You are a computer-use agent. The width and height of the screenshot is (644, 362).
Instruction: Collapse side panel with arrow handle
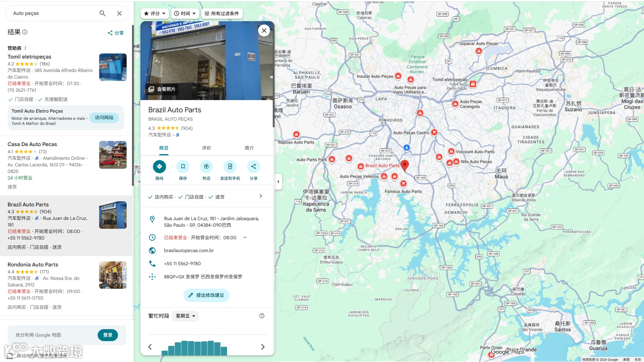[278, 182]
